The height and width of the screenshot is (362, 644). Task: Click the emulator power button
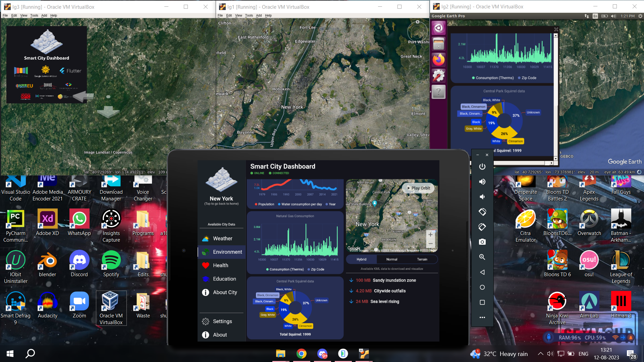pos(482,167)
